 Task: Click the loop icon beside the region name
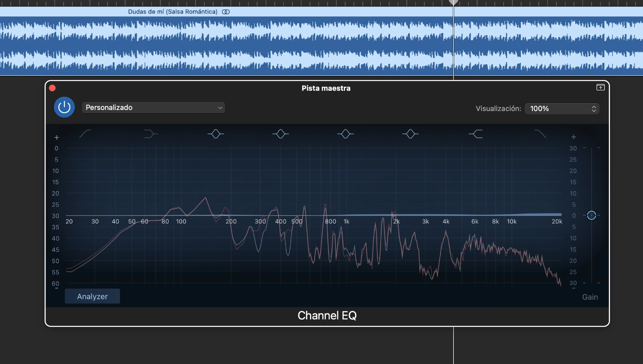(226, 12)
